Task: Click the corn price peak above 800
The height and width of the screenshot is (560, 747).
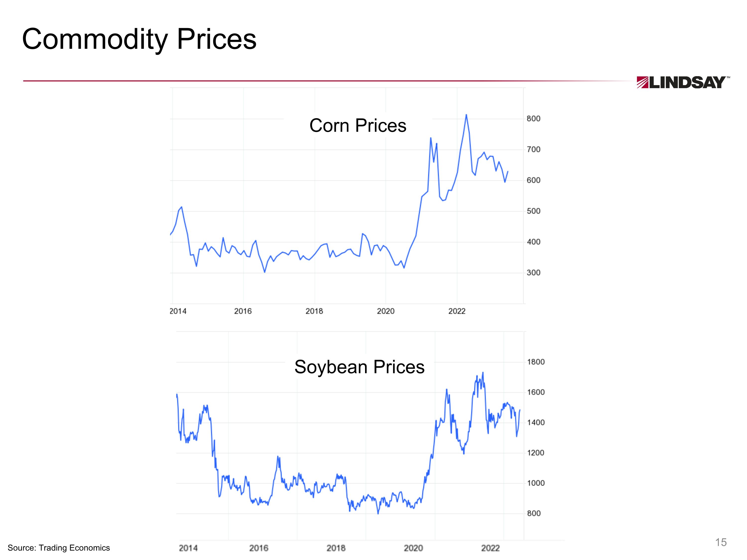Action: [x=466, y=115]
